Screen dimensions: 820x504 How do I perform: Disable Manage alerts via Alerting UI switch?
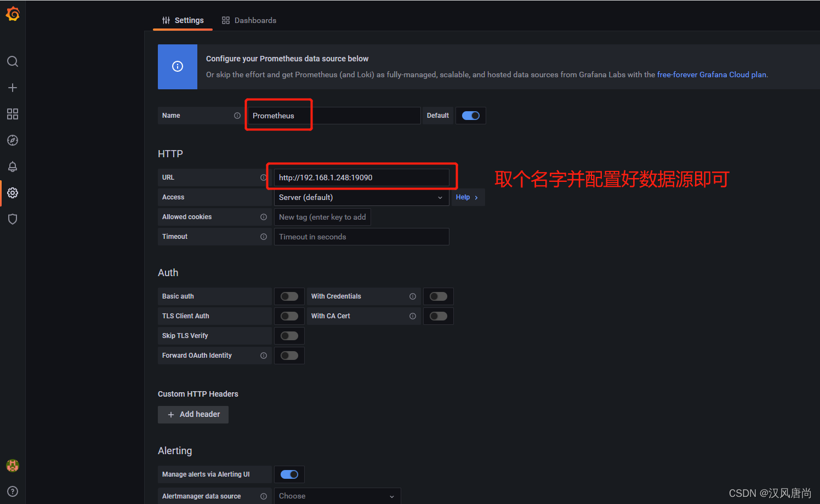pyautogui.click(x=289, y=474)
